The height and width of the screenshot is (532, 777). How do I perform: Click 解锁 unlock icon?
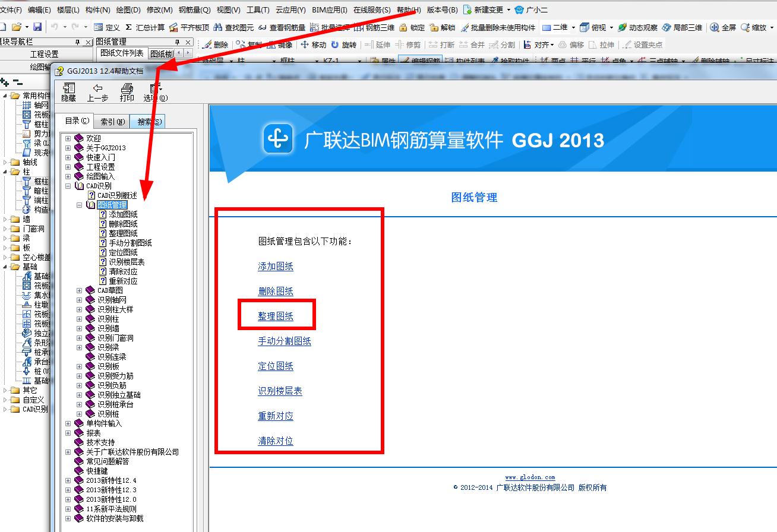click(442, 27)
